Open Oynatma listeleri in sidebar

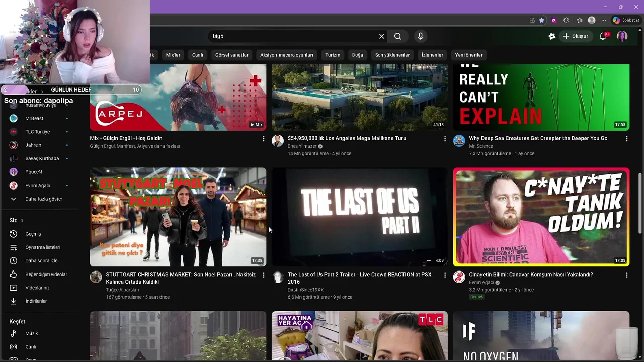pyautogui.click(x=43, y=247)
